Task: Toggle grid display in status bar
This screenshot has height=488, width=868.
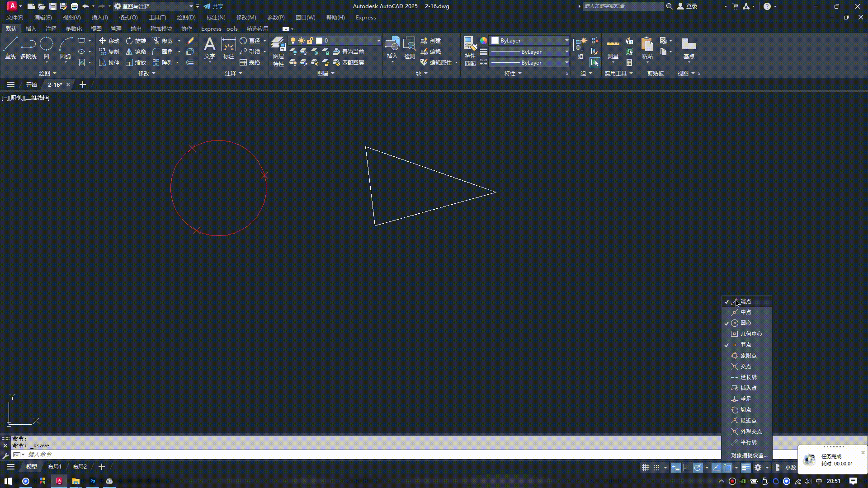Action: click(x=645, y=468)
